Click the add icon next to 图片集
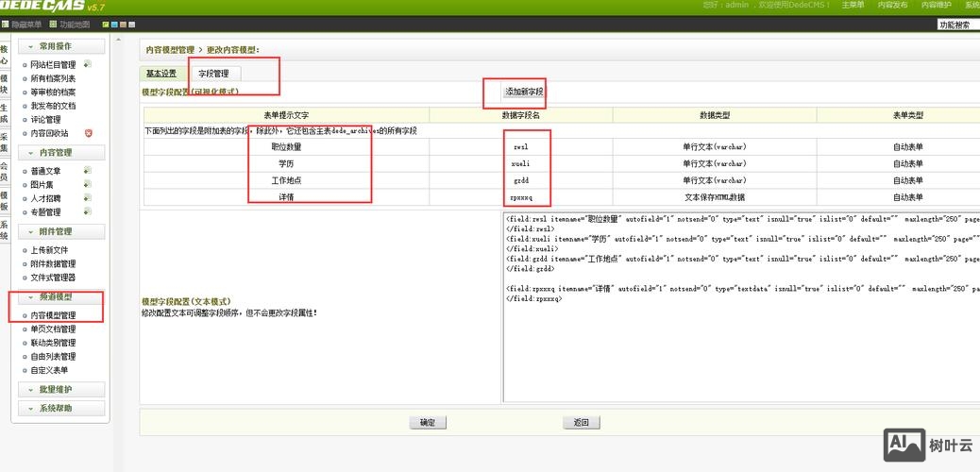The width and height of the screenshot is (980, 472). pos(87,185)
